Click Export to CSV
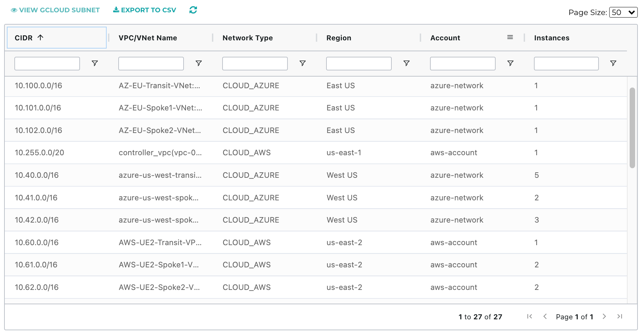Viewport: 644px width, 333px height. pyautogui.click(x=145, y=10)
